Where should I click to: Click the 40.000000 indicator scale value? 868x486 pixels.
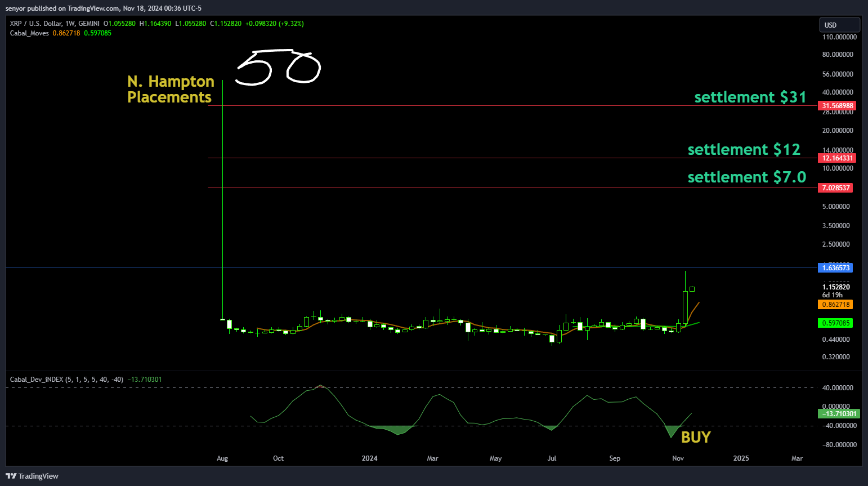[x=838, y=388]
